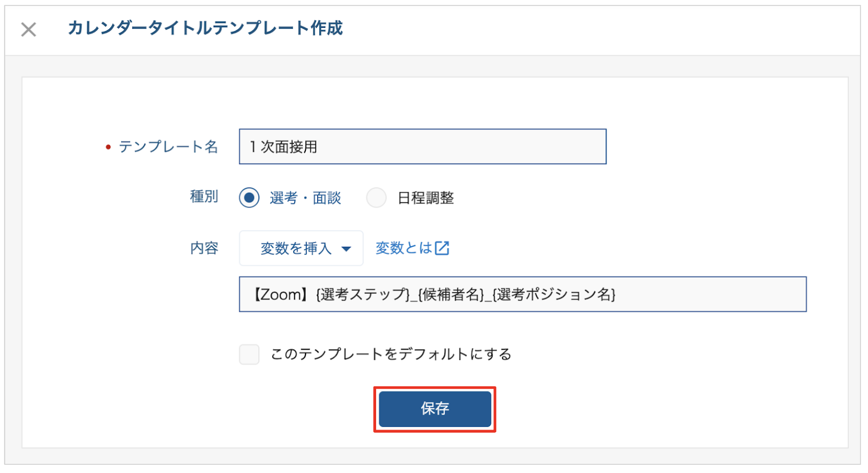Select the 選考・面談 radio button
The height and width of the screenshot is (473, 868).
point(249,198)
